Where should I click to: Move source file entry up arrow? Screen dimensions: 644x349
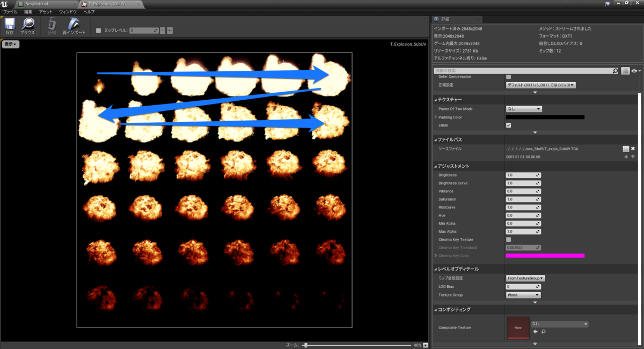(x=633, y=157)
